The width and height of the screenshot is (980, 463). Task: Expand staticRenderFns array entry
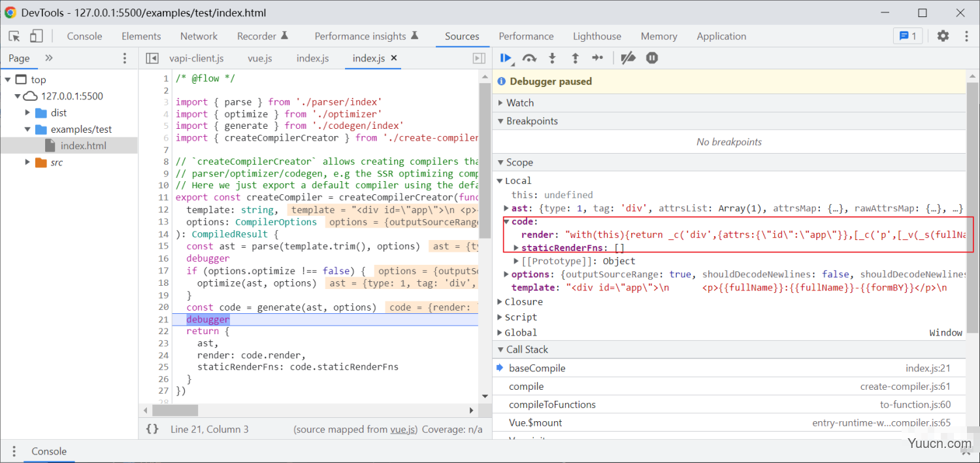tap(516, 248)
